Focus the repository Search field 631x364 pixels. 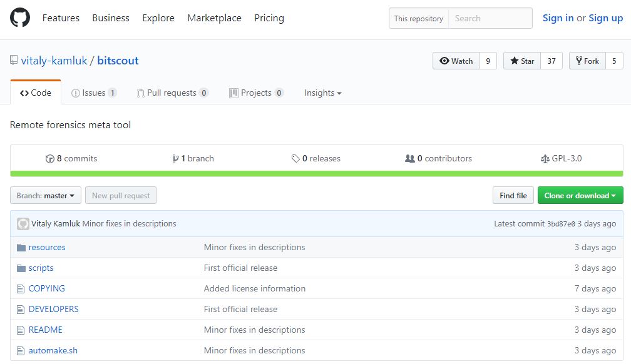point(490,18)
